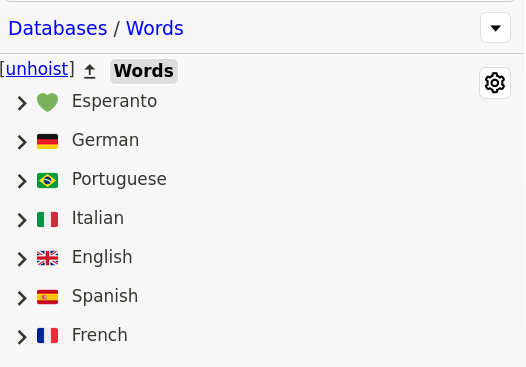The height and width of the screenshot is (367, 526).
Task: Click the green heart icon beside Esperanto
Action: pyautogui.click(x=47, y=102)
